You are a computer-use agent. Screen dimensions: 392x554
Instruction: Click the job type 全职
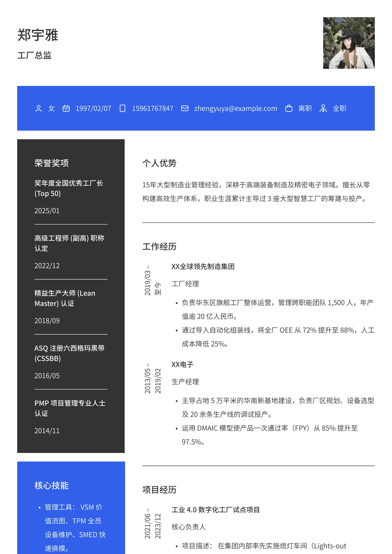point(339,108)
